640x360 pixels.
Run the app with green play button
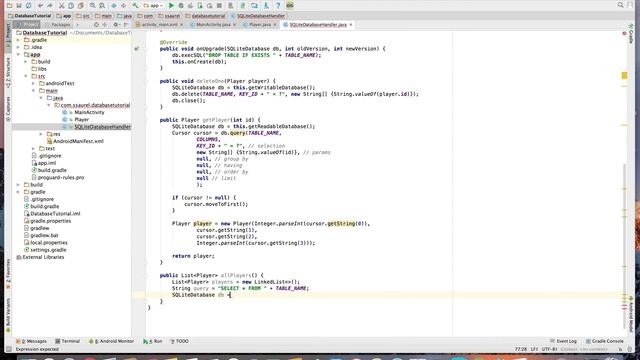coord(171,5)
